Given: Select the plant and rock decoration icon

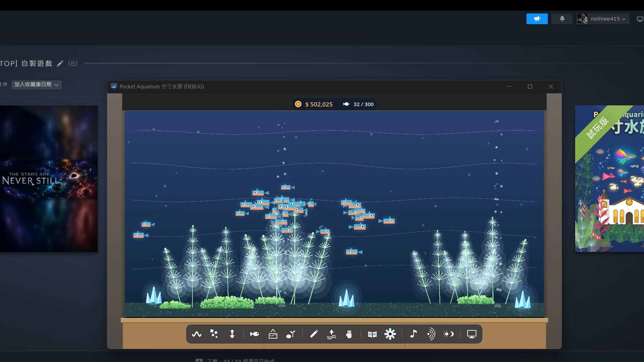Looking at the screenshot, I should pos(291,334).
